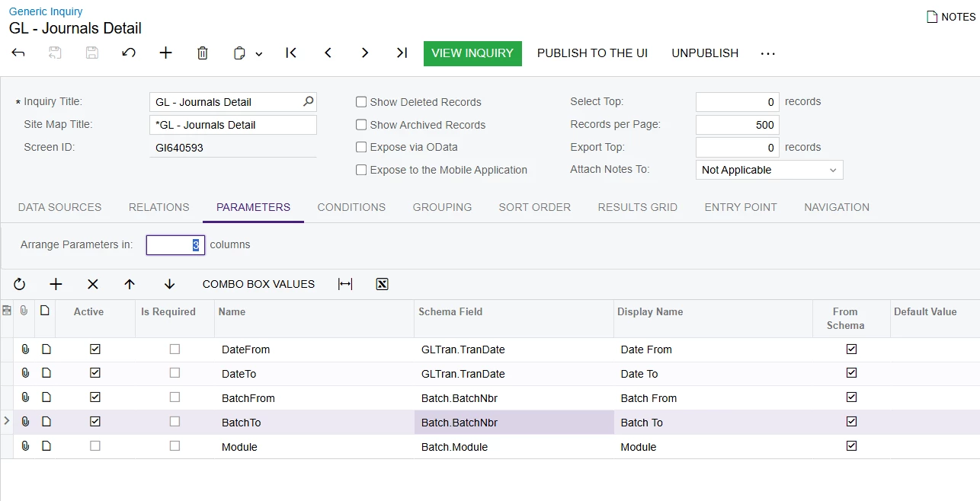980x501 pixels.
Task: Go to the first record
Action: pyautogui.click(x=291, y=53)
